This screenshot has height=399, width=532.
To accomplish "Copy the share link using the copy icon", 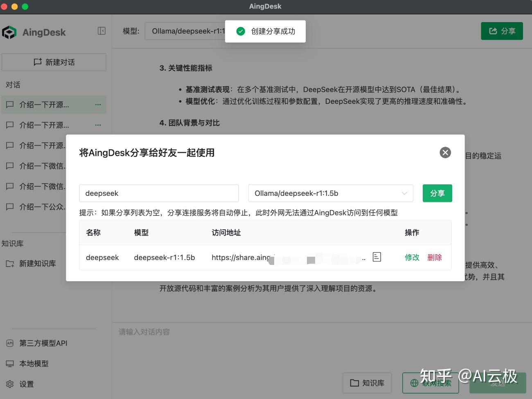I will (x=376, y=257).
